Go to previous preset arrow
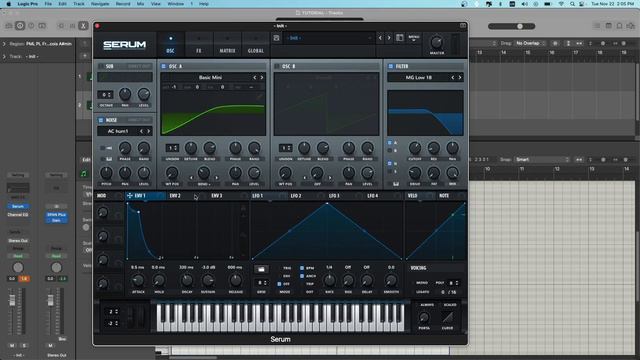640x360 pixels. [380, 38]
